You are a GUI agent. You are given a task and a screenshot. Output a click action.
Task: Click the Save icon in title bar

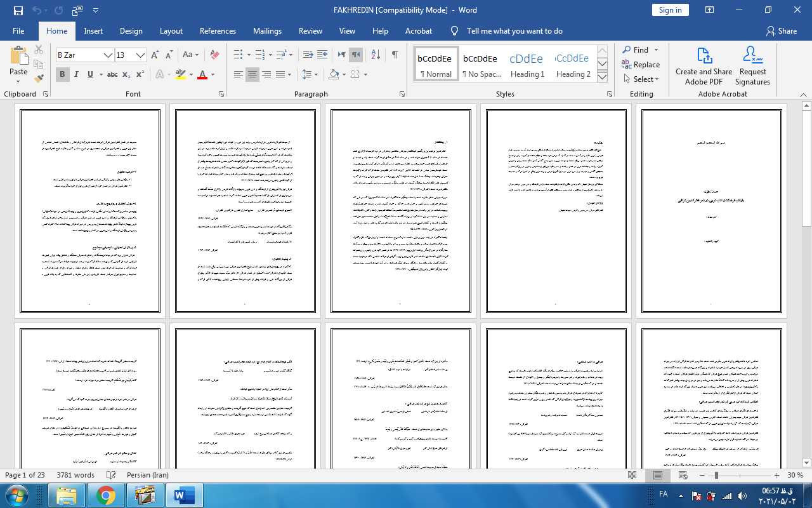pos(18,10)
